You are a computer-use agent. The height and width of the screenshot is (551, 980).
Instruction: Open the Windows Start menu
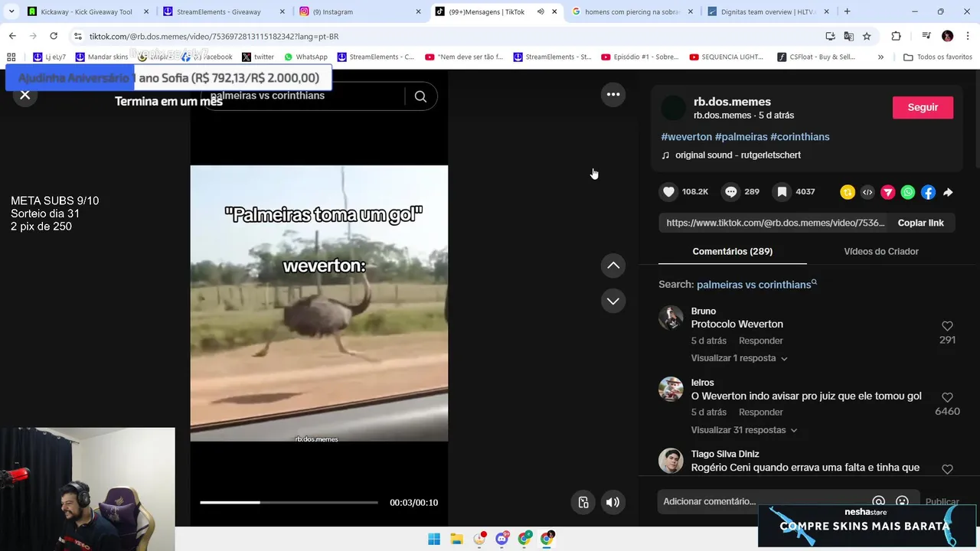(434, 539)
